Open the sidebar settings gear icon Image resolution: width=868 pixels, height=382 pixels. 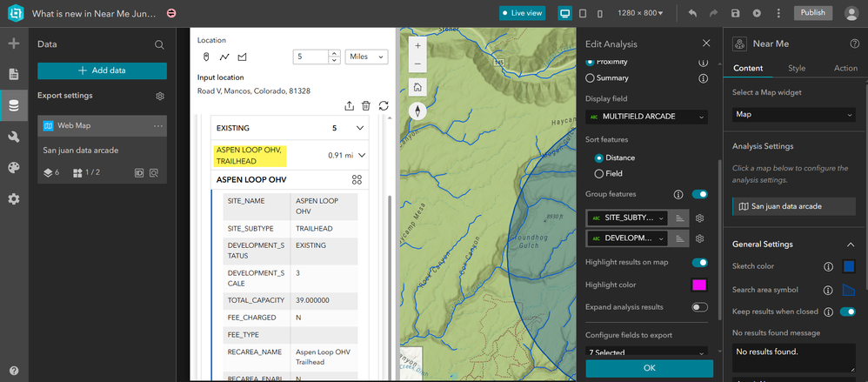(14, 198)
